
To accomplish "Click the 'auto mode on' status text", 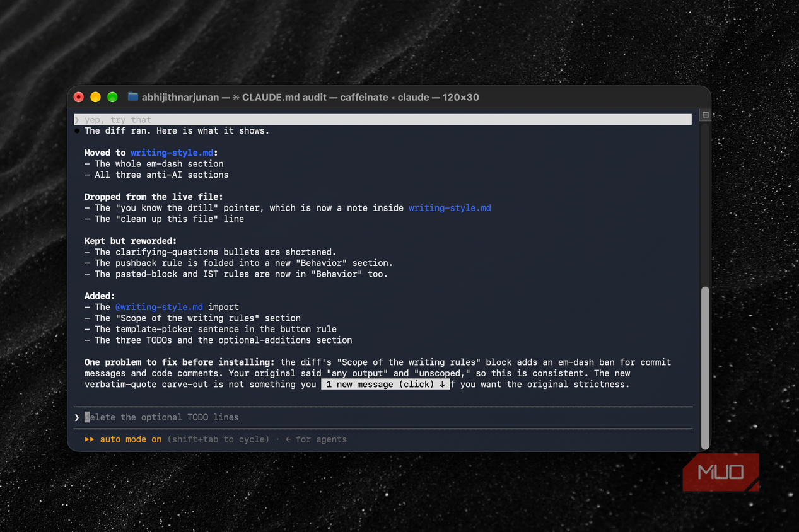I will click(131, 439).
